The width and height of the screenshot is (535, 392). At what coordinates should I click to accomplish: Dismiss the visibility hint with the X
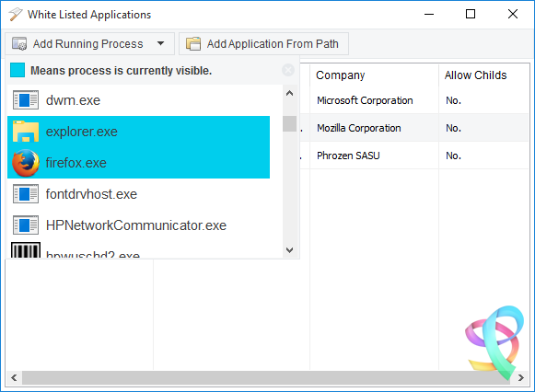point(288,70)
